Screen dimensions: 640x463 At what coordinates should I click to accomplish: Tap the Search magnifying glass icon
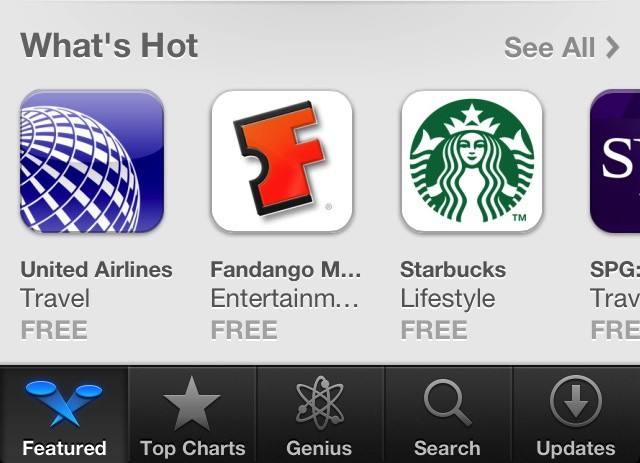[448, 403]
